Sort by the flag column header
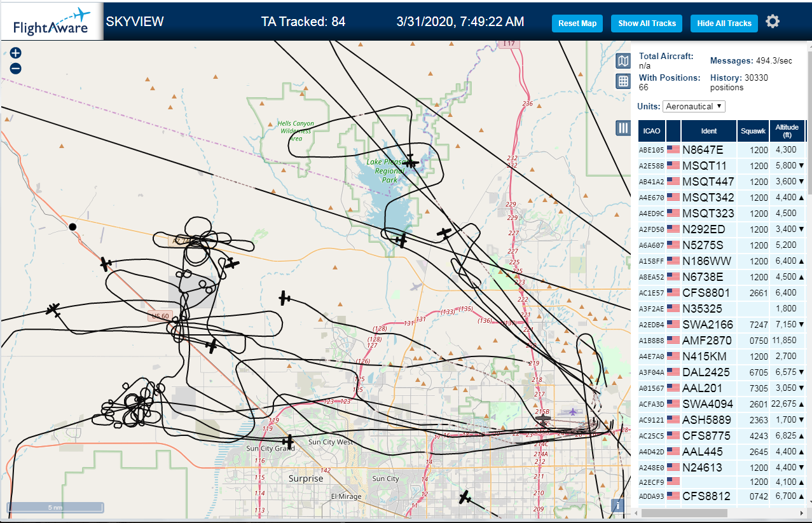 pyautogui.click(x=673, y=131)
